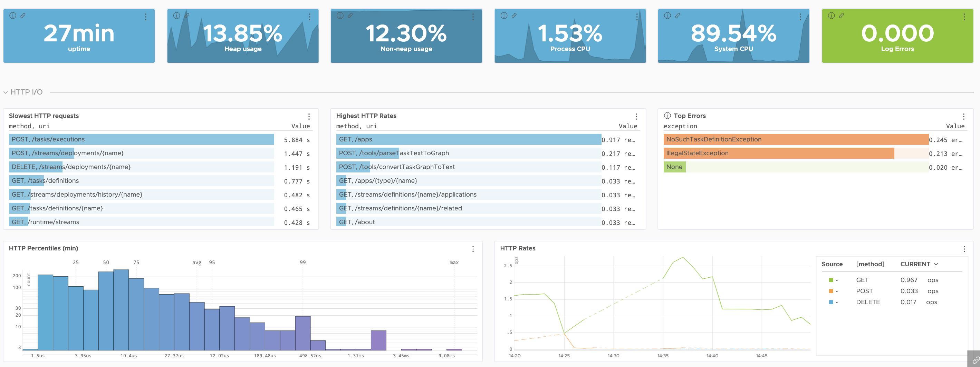Click the info icon on Heap usage card

pyautogui.click(x=176, y=16)
